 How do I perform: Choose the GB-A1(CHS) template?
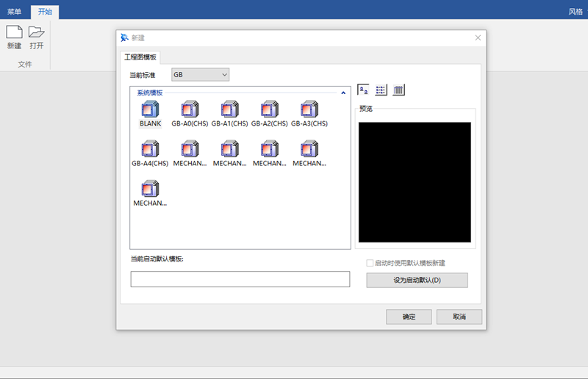[229, 109]
